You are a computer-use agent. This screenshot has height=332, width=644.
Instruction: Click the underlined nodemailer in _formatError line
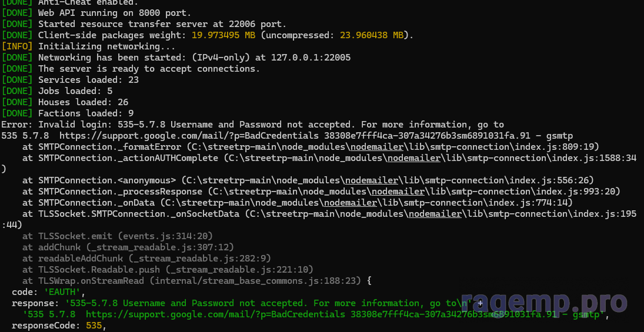(373, 146)
